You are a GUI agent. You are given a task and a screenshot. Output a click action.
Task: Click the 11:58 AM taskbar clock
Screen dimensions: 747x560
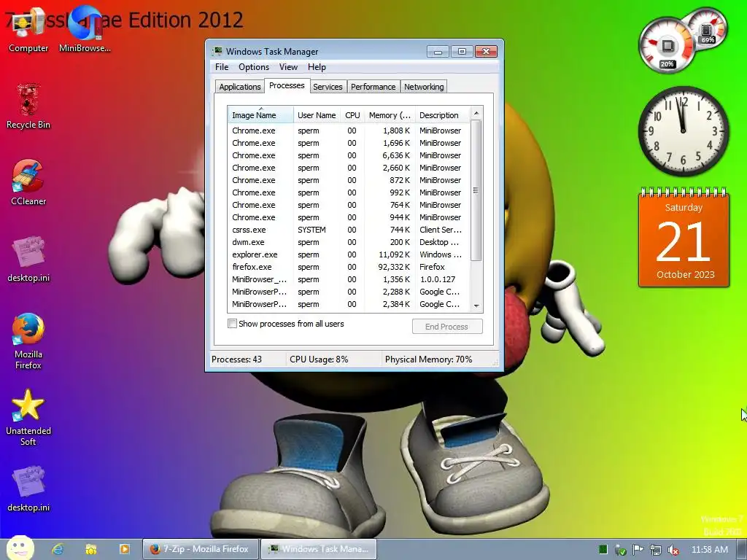[709, 550]
